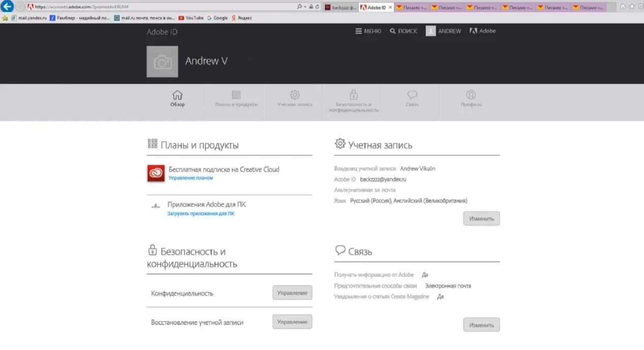Click the magnifier search icon in address bar
This screenshot has height=350, width=644.
point(299,7)
